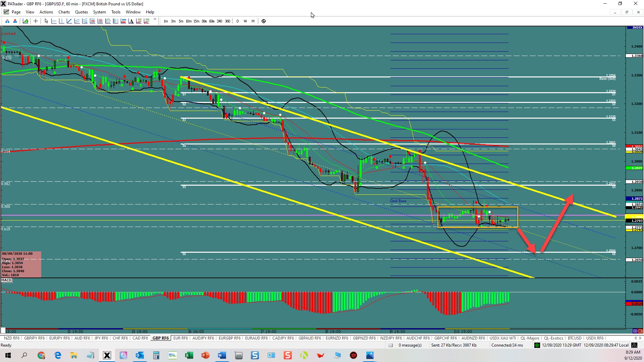Click the Locked chart label
Image resolution: width=644 pixels, height=362 pixels.
coord(9,34)
